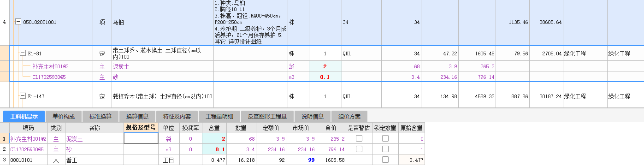Click the 工日 unit cell
This screenshot has width=644, height=166.
point(169,160)
